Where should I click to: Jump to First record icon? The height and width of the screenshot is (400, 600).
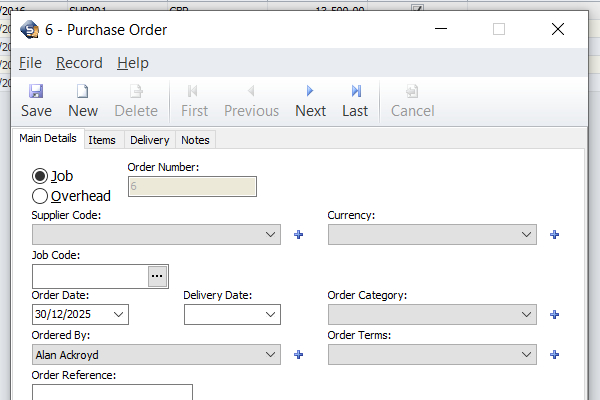193,91
